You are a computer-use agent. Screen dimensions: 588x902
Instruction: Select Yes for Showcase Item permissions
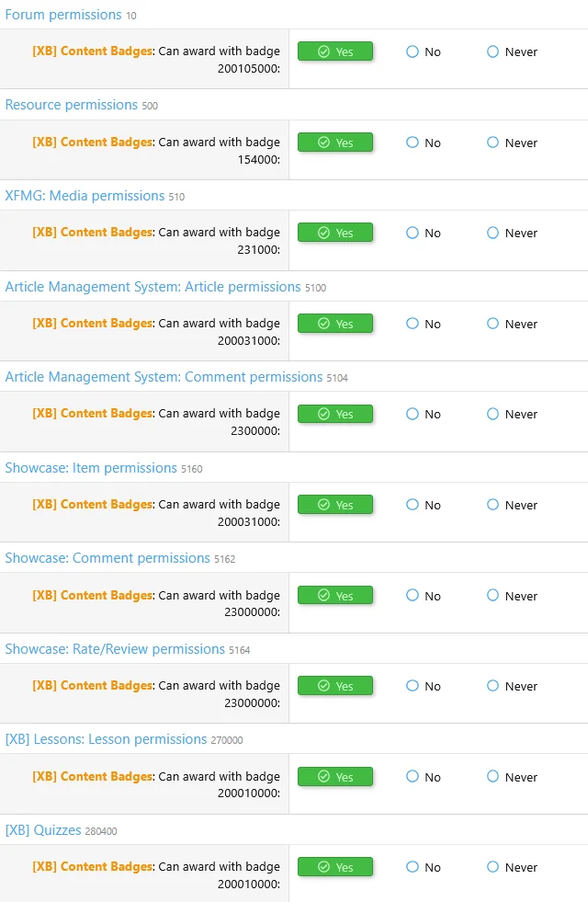[335, 505]
